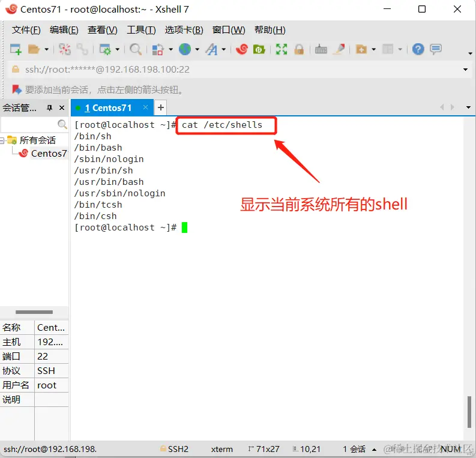Screen dimensions: 476x458
Task: Launch the green Xftp icon
Action: [259, 49]
